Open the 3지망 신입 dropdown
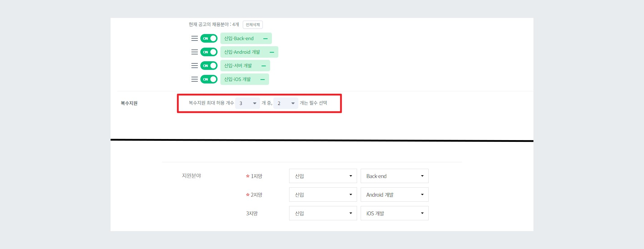644x249 pixels. [323, 213]
